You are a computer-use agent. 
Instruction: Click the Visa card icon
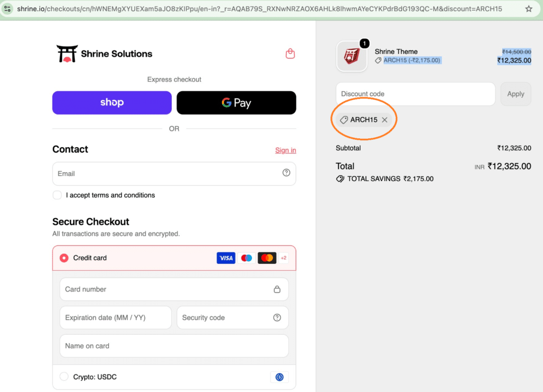[226, 258]
